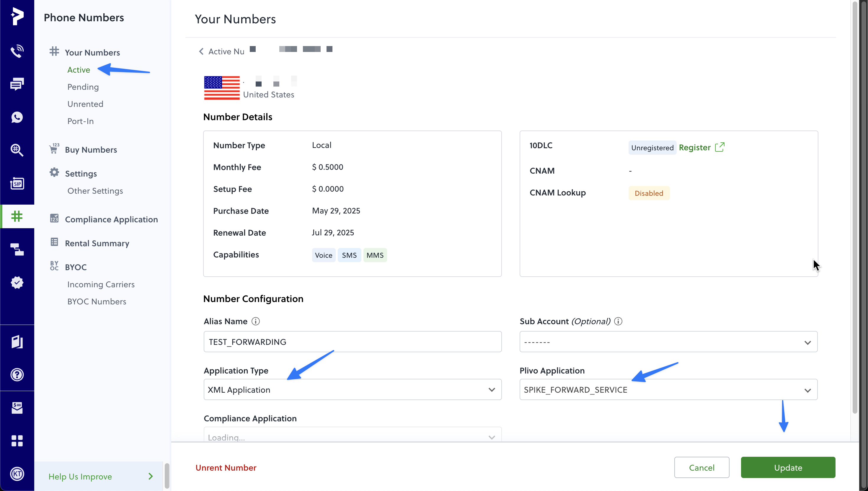
Task: Open the Buy Numbers menu item
Action: (91, 150)
